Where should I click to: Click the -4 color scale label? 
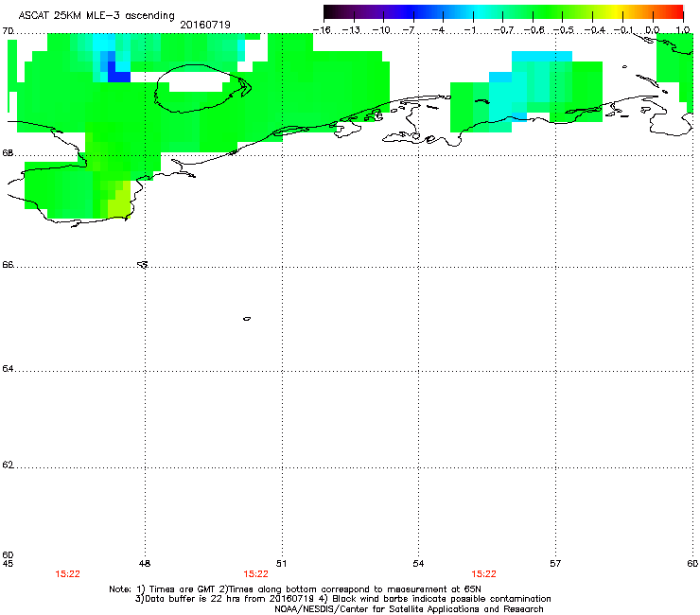click(x=438, y=30)
